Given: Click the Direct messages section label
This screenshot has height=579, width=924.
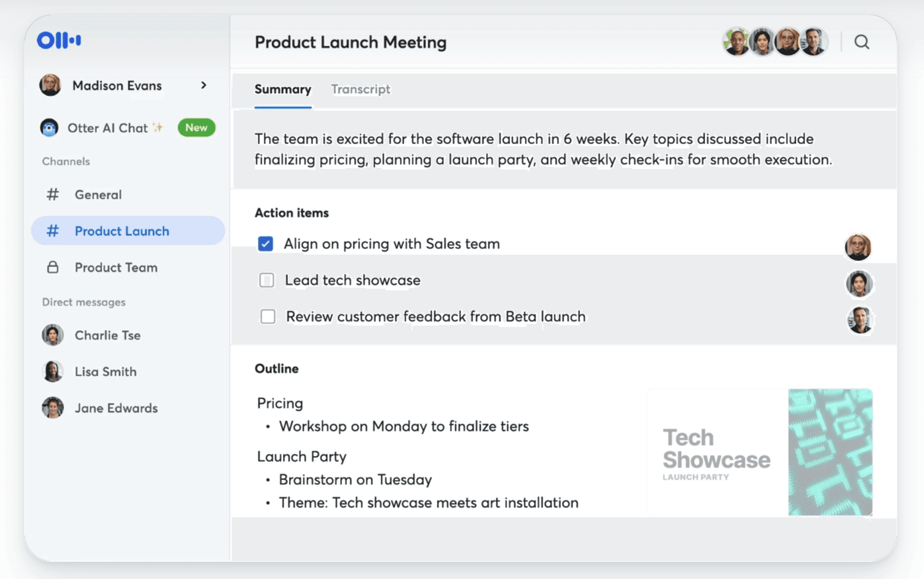Looking at the screenshot, I should click(84, 302).
